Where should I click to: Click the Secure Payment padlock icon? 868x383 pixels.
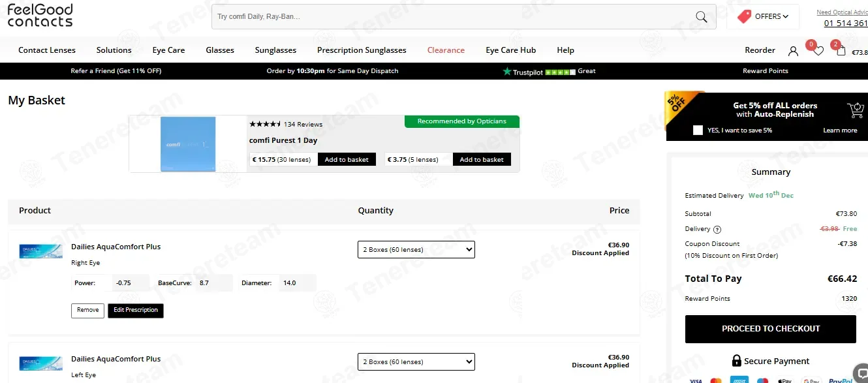(736, 361)
